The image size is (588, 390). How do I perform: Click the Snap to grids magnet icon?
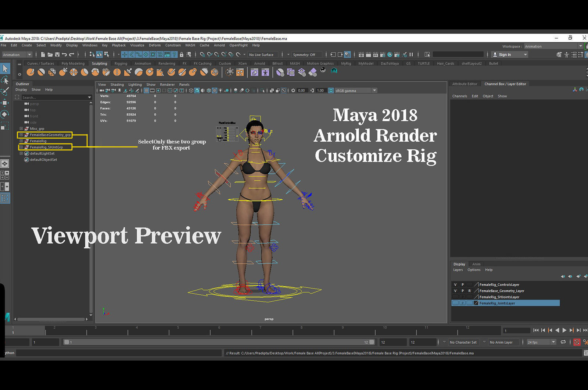(x=202, y=54)
